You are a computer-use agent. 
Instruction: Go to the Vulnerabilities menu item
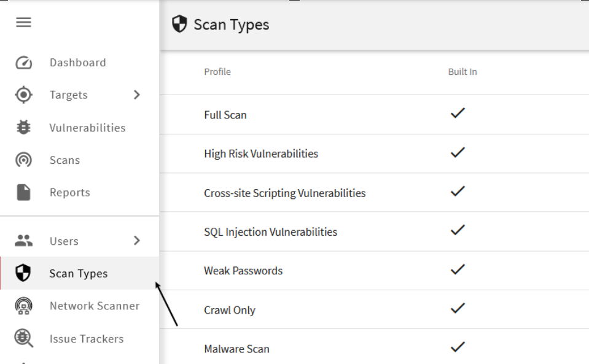[x=87, y=128]
